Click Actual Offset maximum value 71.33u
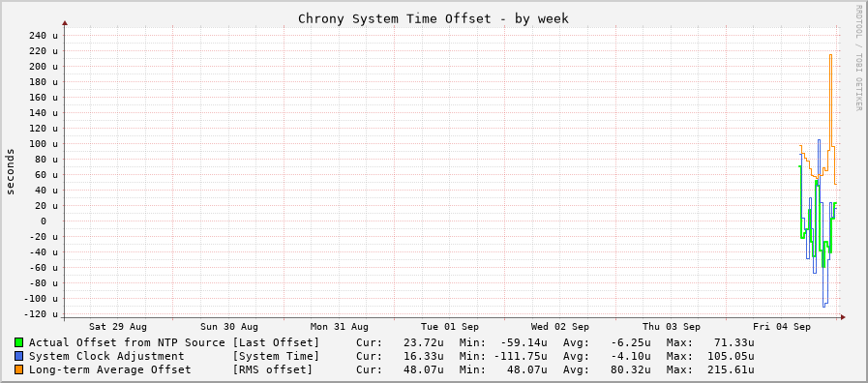868x383 pixels. coord(734,342)
